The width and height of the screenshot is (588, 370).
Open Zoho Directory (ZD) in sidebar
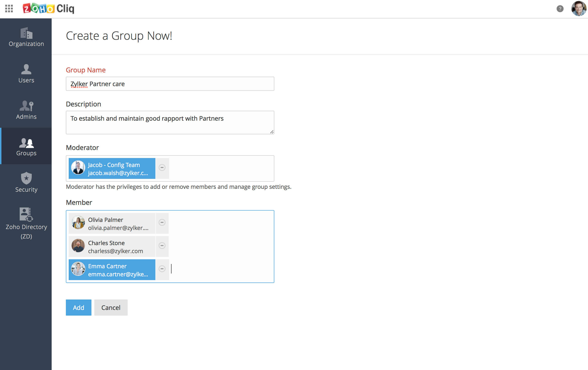(x=26, y=223)
